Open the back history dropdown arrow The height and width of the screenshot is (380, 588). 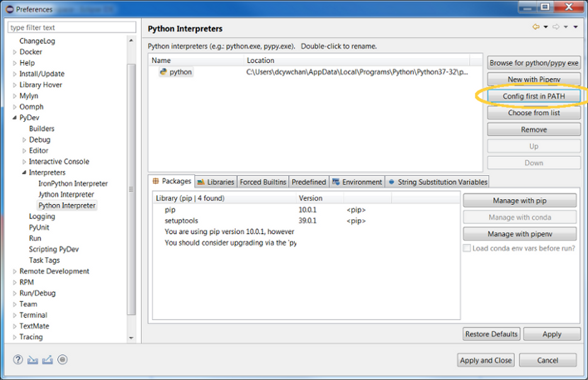coord(545,28)
